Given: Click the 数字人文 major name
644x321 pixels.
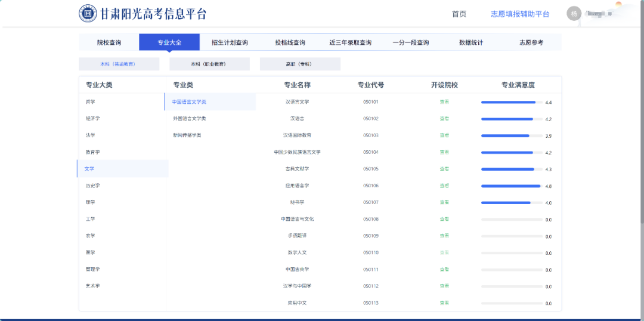Looking at the screenshot, I should (297, 252).
